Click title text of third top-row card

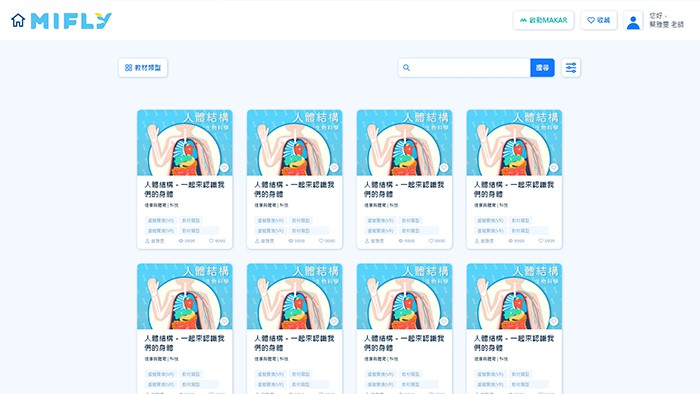[404, 189]
